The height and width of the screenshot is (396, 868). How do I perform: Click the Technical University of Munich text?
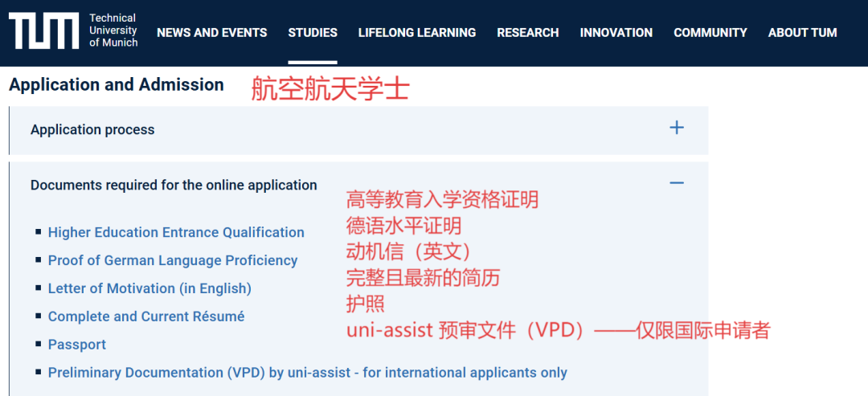[113, 31]
